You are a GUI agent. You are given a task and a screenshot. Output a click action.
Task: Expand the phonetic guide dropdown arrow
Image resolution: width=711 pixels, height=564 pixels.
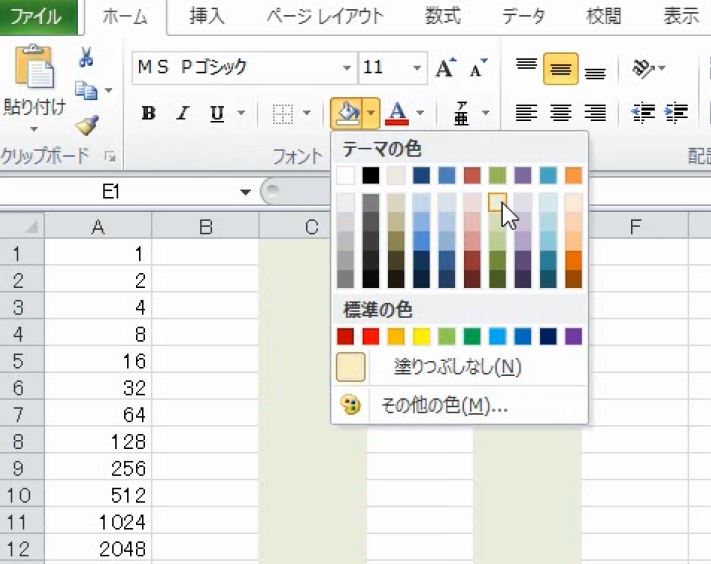pos(486,113)
